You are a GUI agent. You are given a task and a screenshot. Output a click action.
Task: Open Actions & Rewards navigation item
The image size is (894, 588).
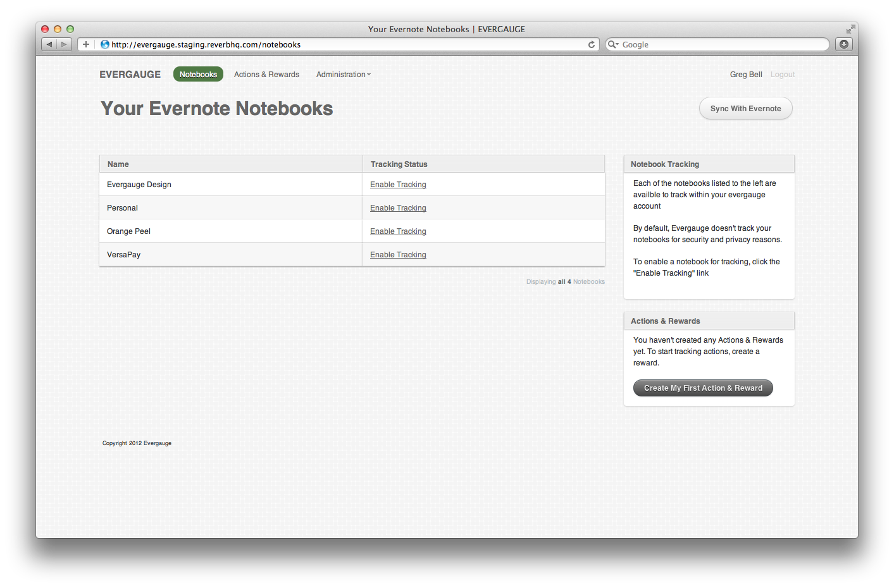point(266,75)
